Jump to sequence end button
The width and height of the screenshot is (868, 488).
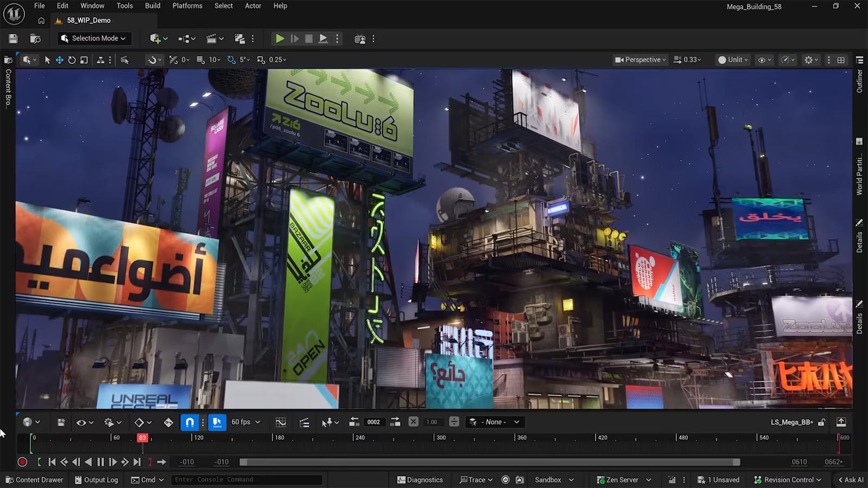click(x=137, y=462)
